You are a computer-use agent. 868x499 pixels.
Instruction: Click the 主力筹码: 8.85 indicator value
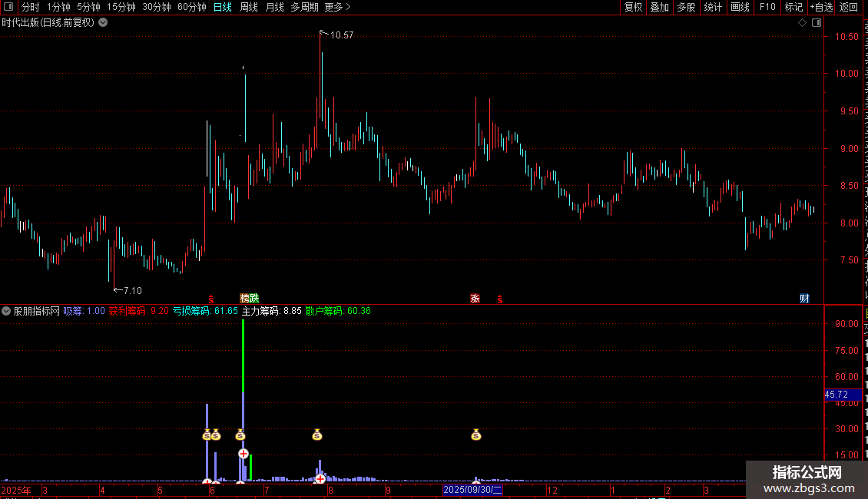pos(272,312)
